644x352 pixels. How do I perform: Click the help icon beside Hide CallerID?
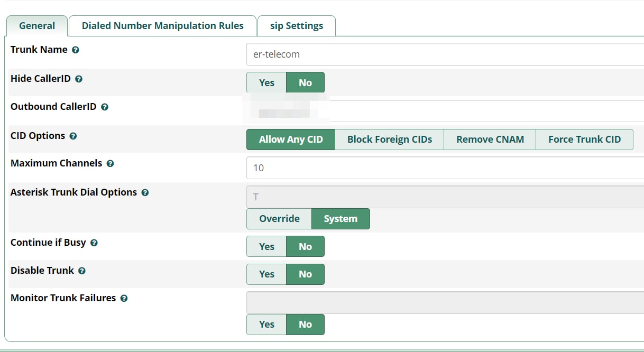(79, 79)
